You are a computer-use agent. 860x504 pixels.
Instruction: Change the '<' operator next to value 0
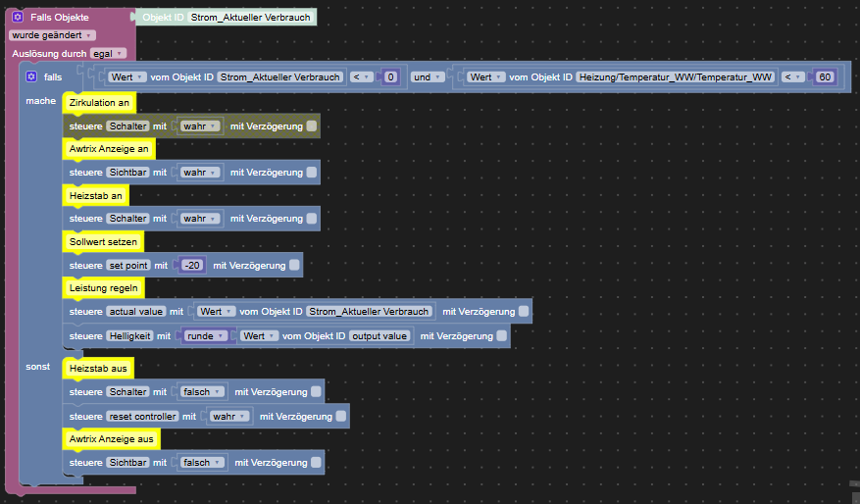362,76
